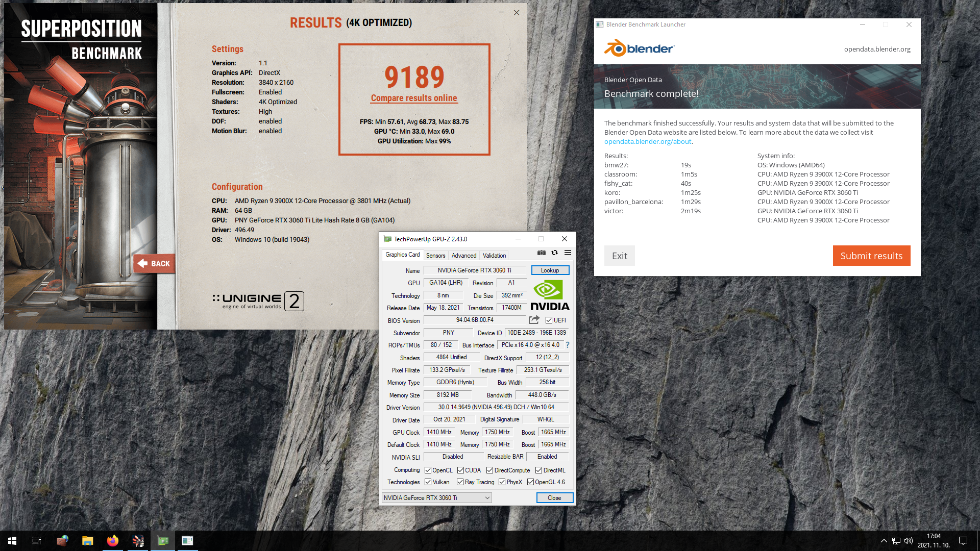Minimize the Superposition results window

(x=501, y=12)
